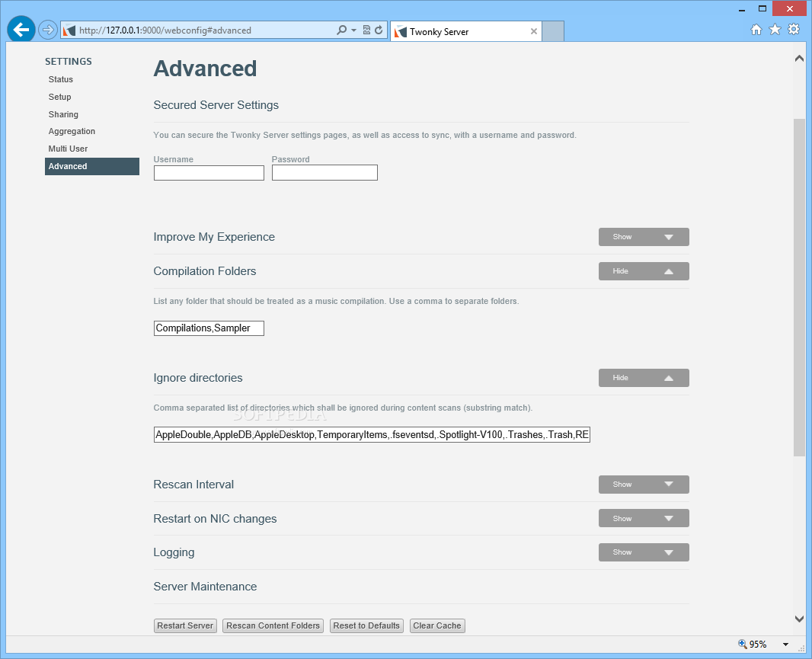Screen dimensions: 812x659
Task: Open the Aggregation settings page
Action: (x=72, y=131)
